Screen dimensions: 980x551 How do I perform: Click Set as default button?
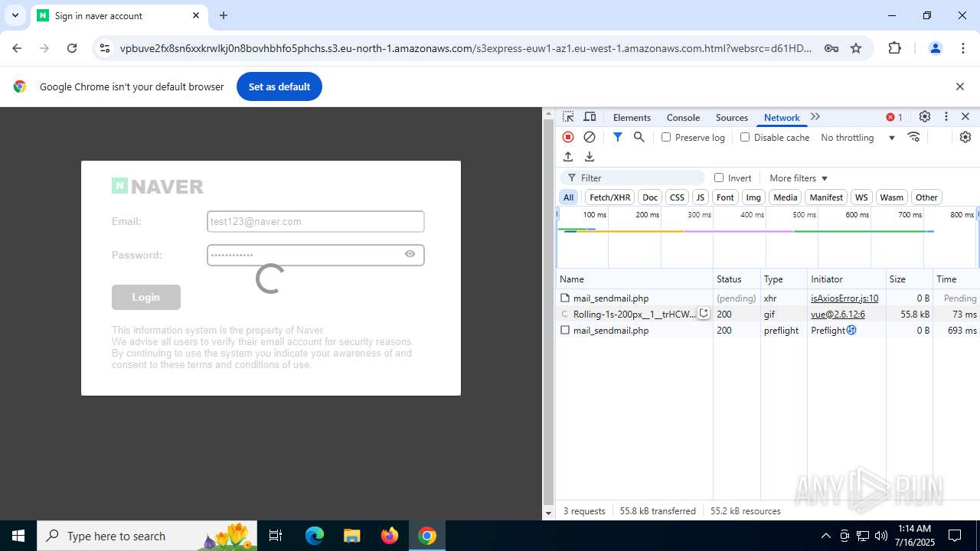click(279, 86)
